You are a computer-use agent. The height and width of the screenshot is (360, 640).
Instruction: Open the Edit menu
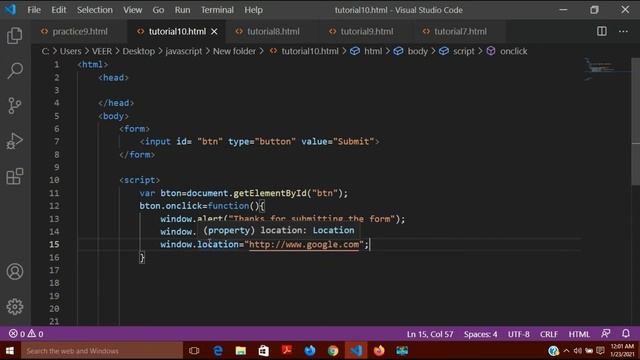point(58,10)
